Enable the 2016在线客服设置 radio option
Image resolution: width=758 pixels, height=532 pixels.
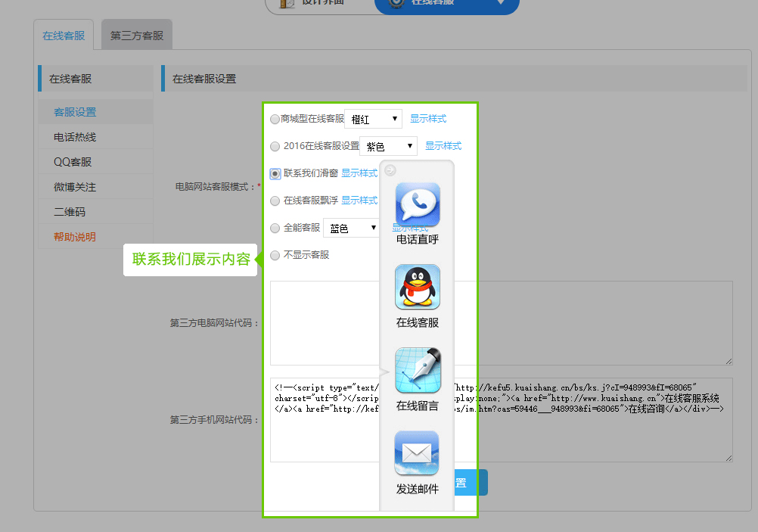tap(275, 146)
